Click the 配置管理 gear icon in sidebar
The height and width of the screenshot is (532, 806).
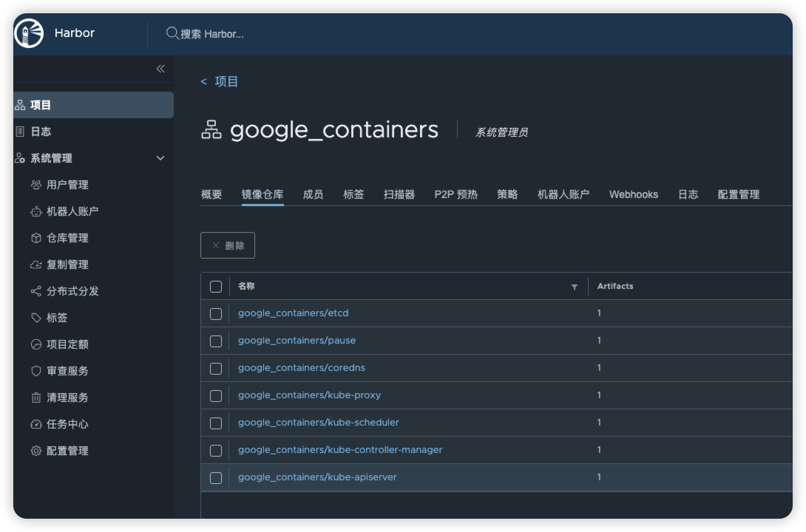(x=36, y=451)
